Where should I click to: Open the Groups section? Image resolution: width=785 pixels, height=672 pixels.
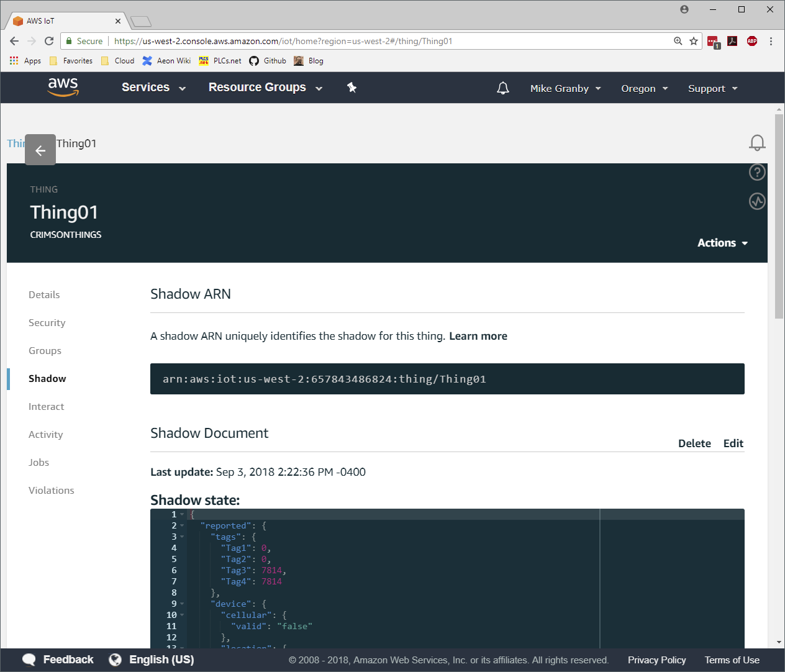[x=45, y=350]
